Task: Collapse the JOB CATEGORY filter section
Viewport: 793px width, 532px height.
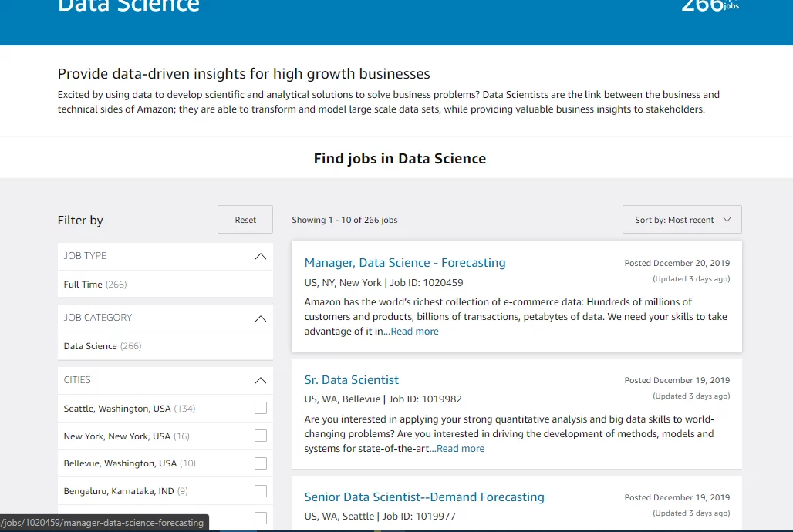Action: click(x=261, y=318)
